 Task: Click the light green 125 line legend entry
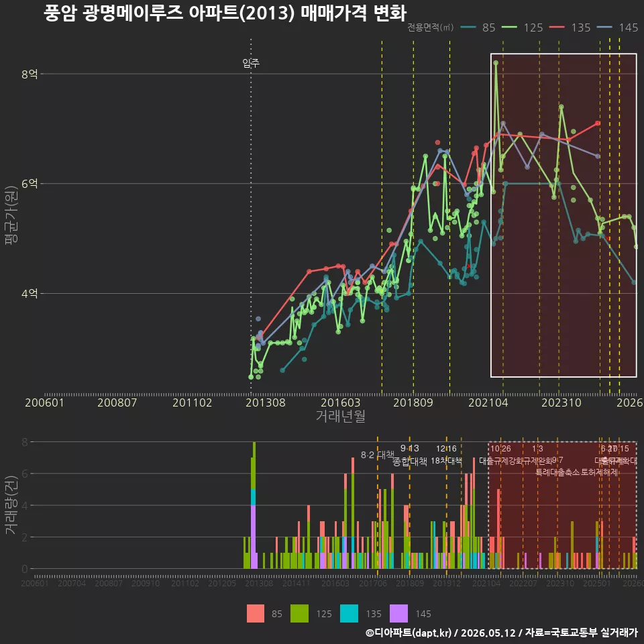(522, 28)
